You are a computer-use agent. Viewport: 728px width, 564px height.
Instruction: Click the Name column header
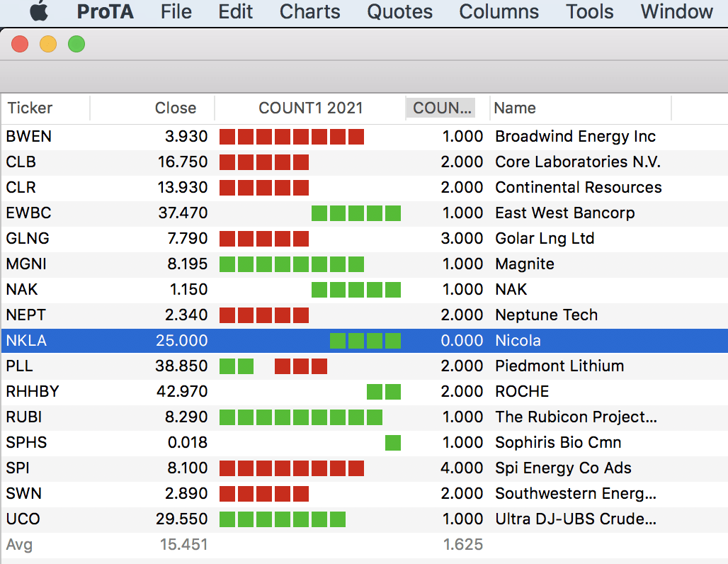pyautogui.click(x=515, y=108)
